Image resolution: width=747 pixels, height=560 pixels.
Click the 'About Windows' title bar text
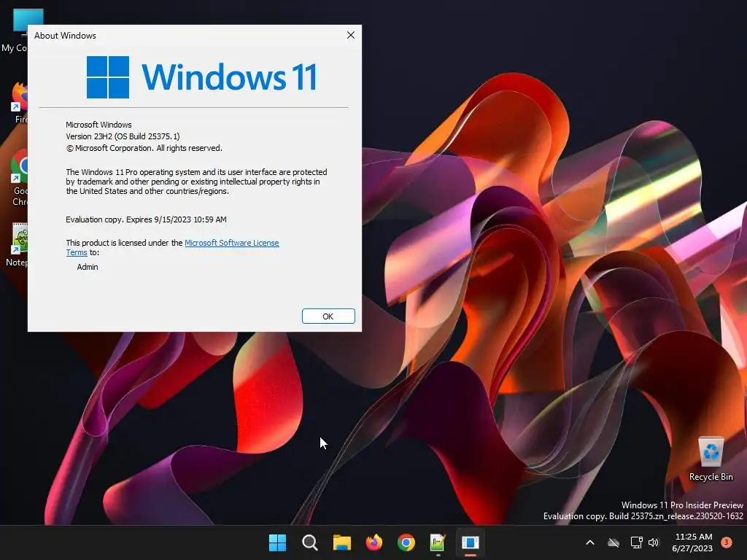click(65, 36)
